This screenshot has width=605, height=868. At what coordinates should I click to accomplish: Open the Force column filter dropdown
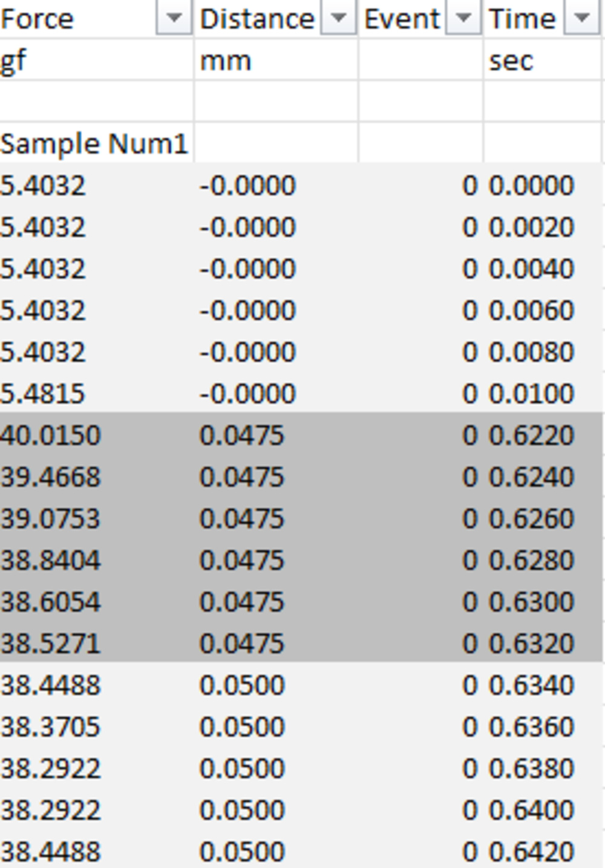point(174,19)
